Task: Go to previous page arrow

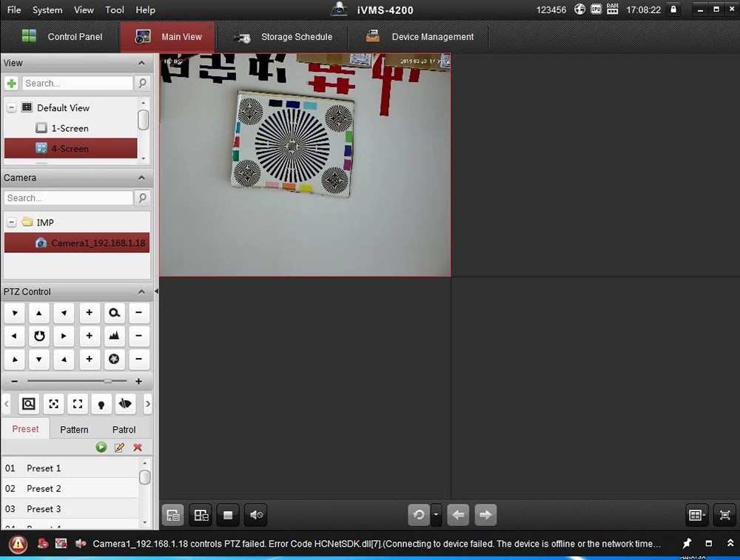Action: (458, 515)
